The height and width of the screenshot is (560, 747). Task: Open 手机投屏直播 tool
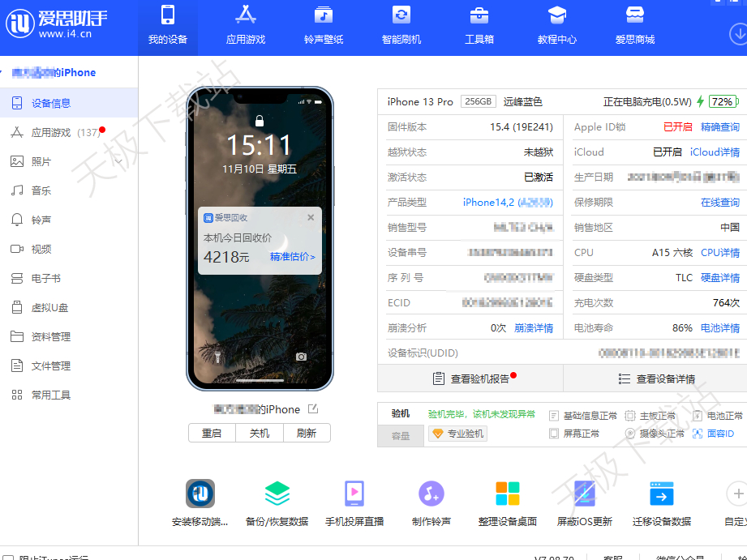354,502
